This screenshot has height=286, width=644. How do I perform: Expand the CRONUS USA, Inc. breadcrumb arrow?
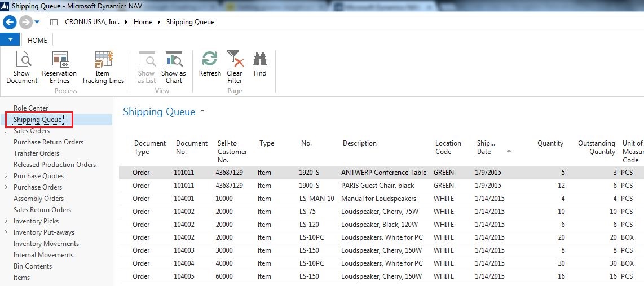tap(126, 22)
